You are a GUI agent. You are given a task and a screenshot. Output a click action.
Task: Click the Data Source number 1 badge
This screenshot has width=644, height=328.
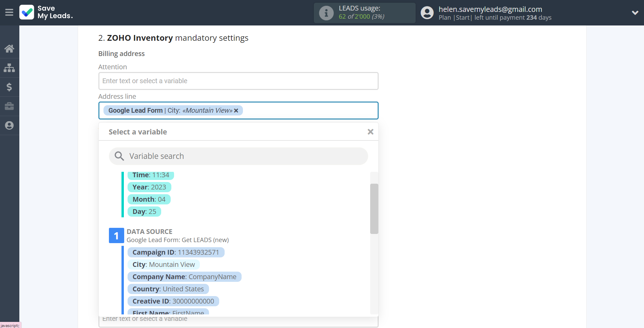[116, 236]
